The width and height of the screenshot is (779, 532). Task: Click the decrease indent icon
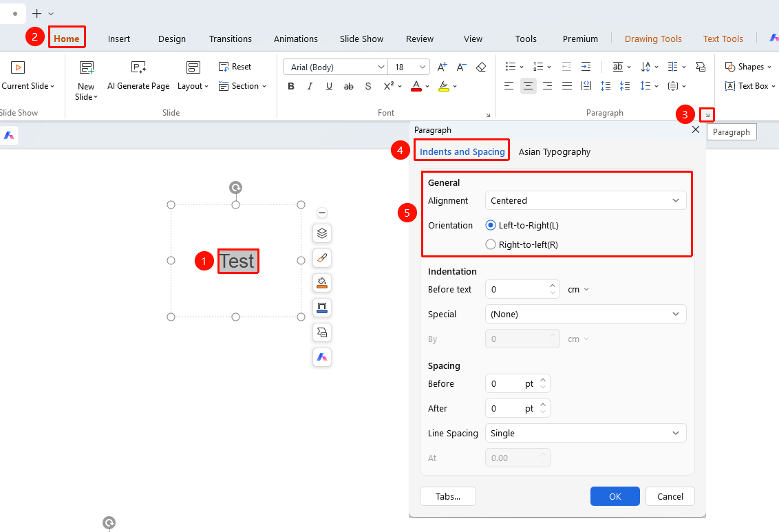point(566,67)
